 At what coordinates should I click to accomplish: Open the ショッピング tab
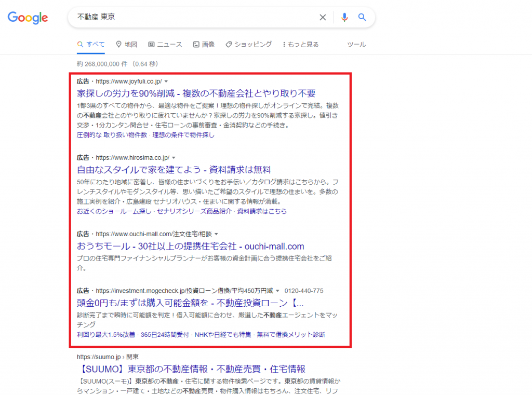tap(249, 45)
